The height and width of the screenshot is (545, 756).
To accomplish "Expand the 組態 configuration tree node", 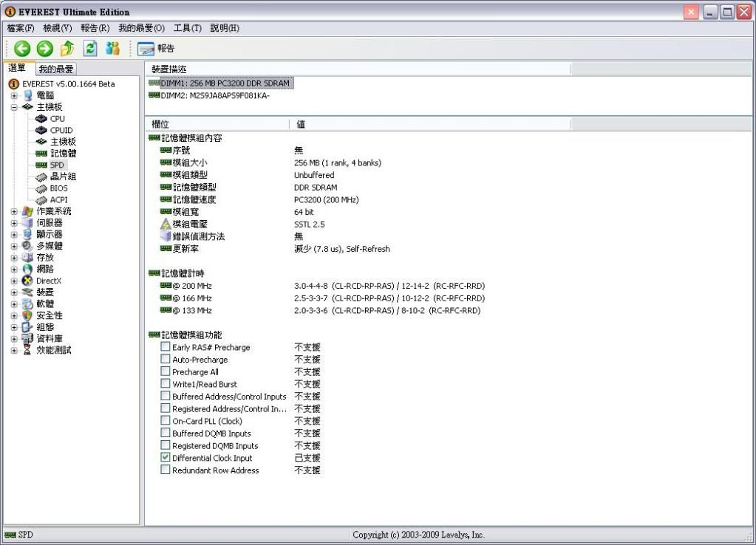I will point(14,326).
